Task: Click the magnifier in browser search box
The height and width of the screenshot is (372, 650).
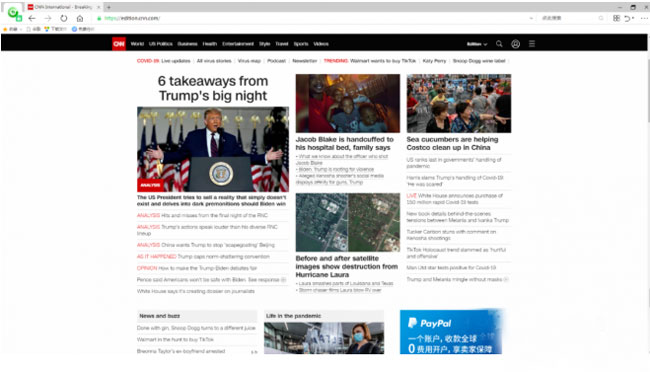Action: tap(601, 18)
